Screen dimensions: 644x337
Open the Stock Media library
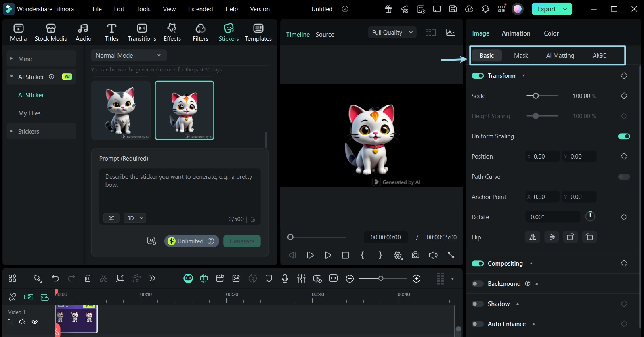point(51,33)
